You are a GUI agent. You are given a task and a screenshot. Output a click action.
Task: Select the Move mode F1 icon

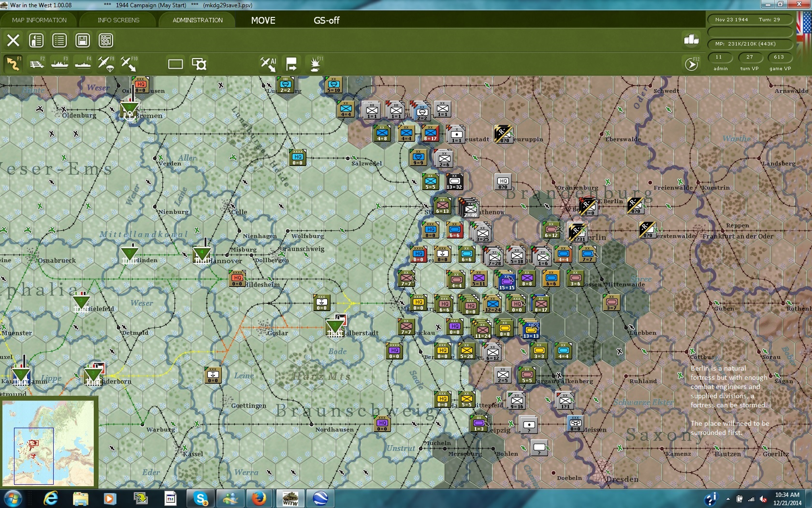pos(13,64)
